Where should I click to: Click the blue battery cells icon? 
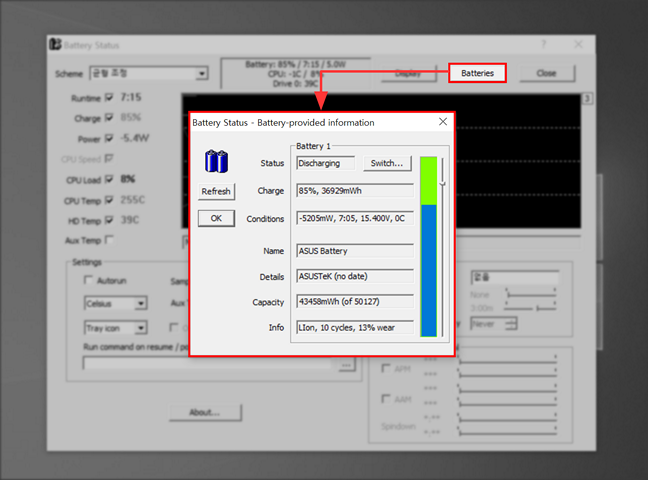(216, 162)
